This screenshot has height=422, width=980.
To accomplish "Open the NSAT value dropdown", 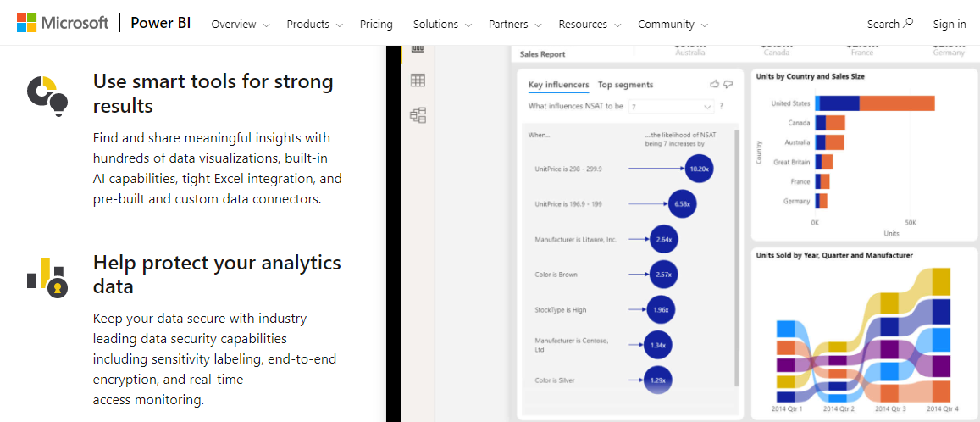I will pyautogui.click(x=671, y=107).
